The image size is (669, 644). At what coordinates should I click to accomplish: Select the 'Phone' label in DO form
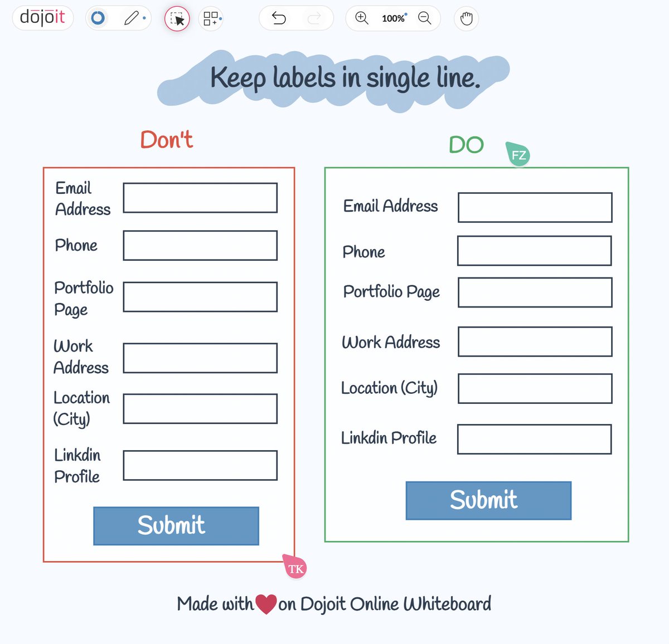363,252
